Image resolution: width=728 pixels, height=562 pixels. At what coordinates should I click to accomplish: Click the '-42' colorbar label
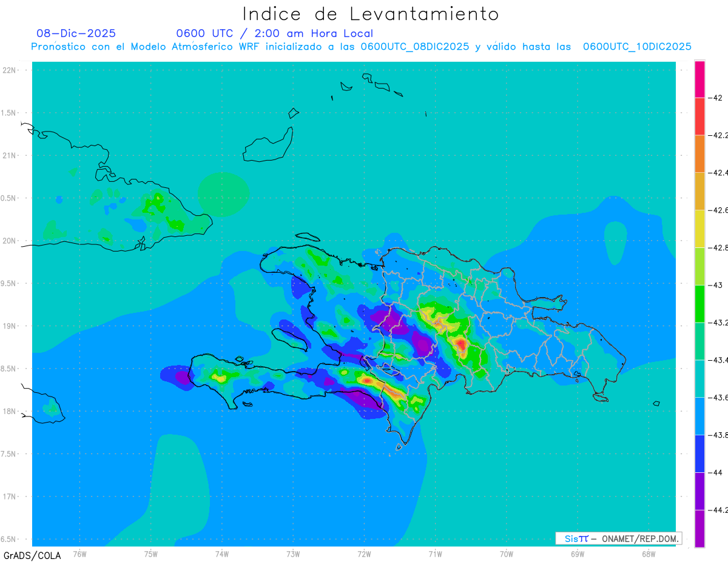click(715, 98)
